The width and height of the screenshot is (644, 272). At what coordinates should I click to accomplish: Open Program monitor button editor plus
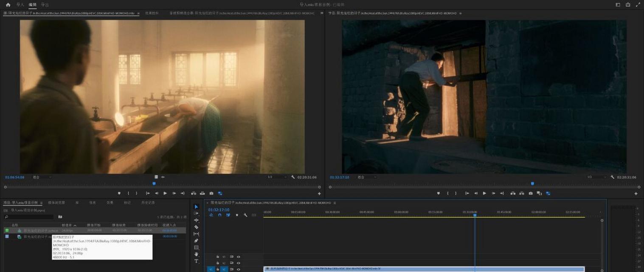pyautogui.click(x=636, y=193)
